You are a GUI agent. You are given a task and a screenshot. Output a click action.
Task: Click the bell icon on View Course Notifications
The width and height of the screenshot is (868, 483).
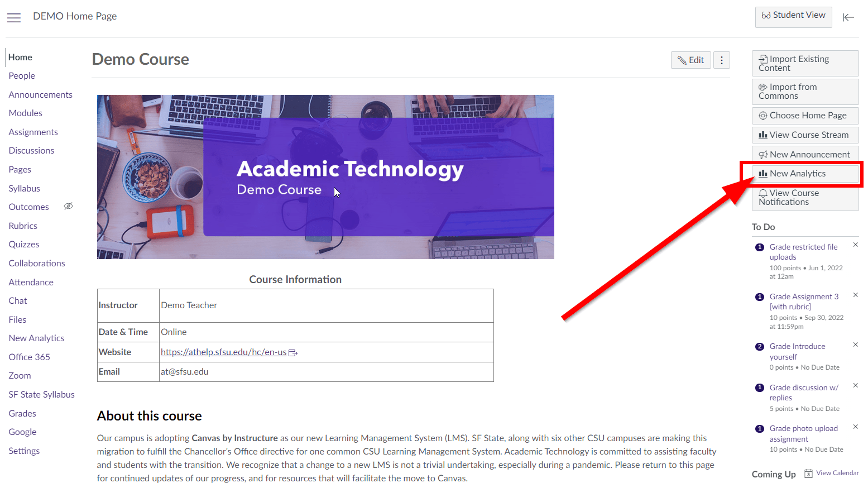763,193
